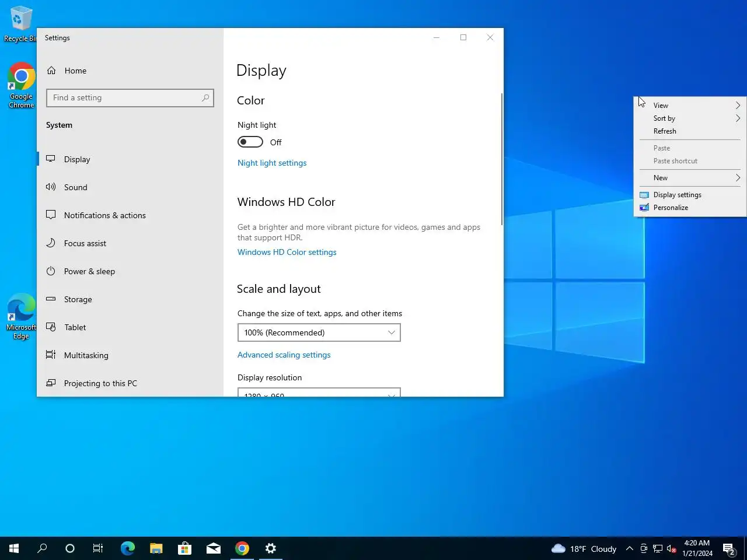The width and height of the screenshot is (747, 560).
Task: Click the Meet Now tray icon
Action: point(644,548)
